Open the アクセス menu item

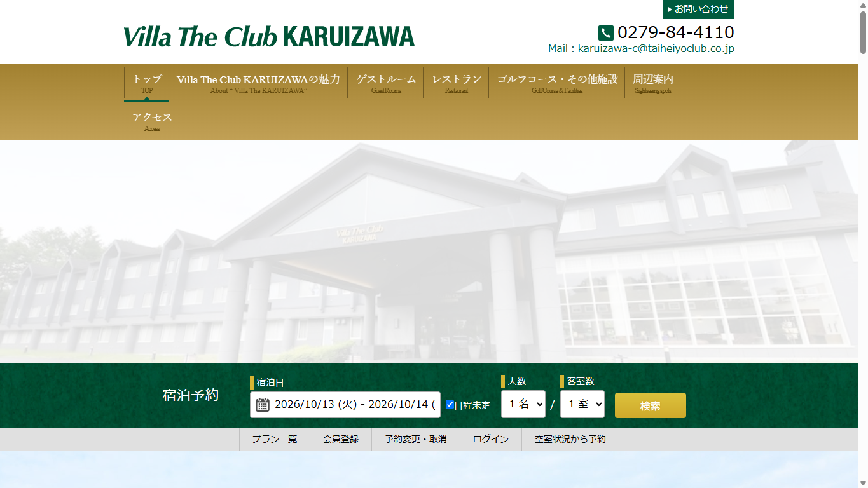click(x=152, y=121)
